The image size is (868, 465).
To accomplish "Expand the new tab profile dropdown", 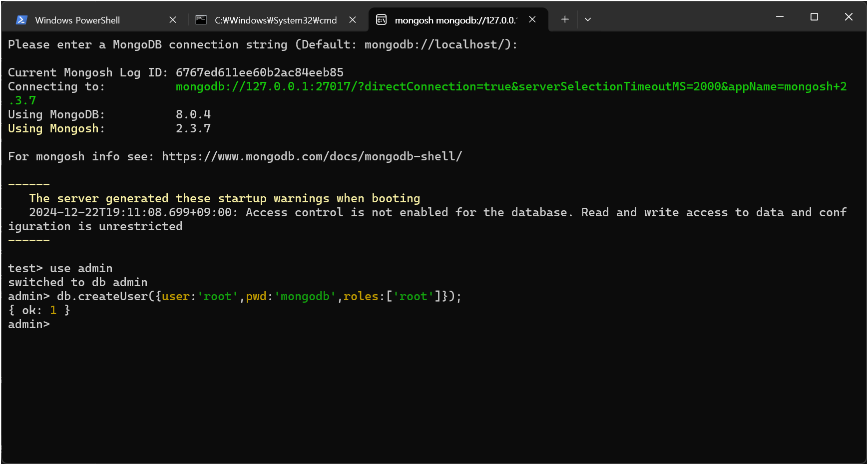I will 588,19.
